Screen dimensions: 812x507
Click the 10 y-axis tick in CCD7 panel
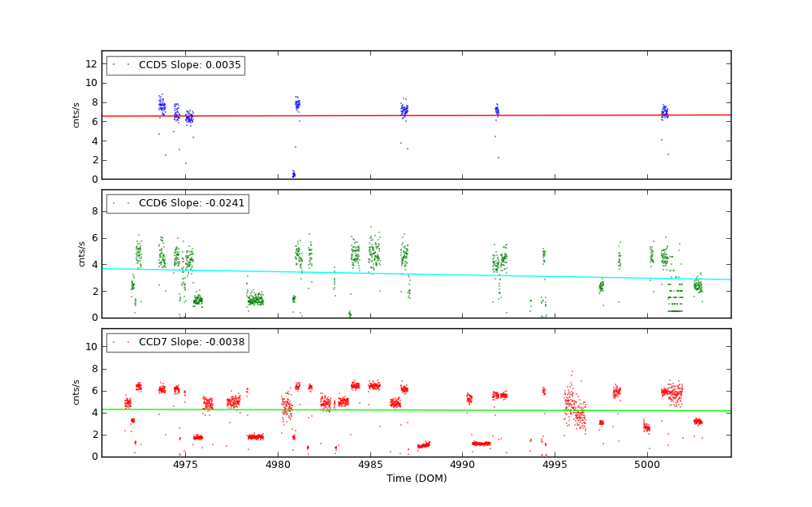coord(92,347)
